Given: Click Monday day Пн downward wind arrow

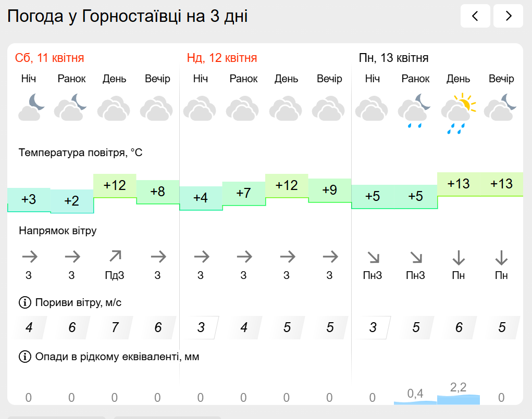Looking at the screenshot, I should [459, 257].
